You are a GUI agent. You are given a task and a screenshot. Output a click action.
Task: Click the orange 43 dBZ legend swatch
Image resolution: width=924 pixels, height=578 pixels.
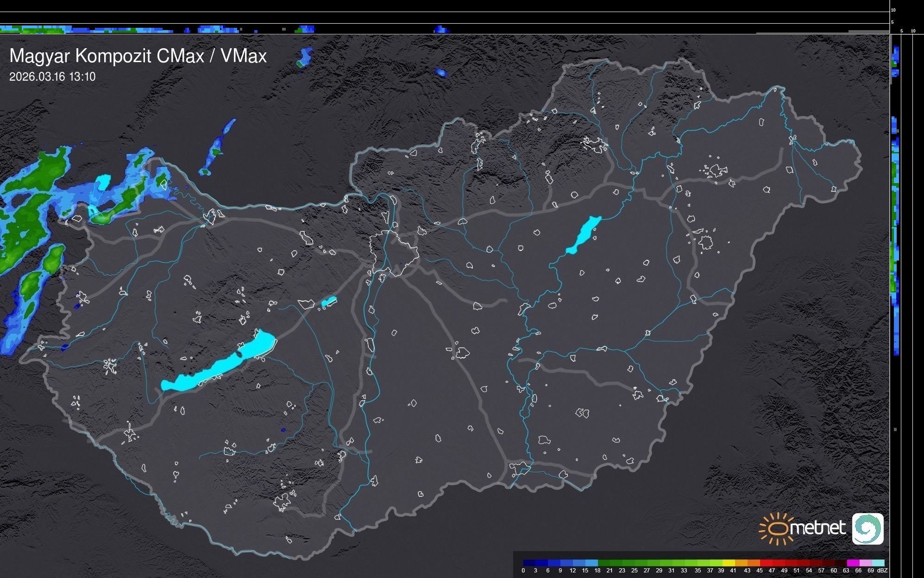pos(754,563)
